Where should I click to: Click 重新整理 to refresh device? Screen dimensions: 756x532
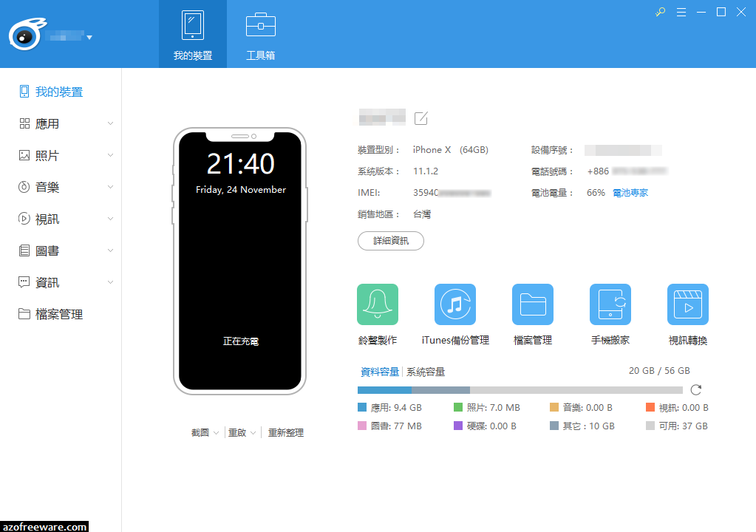(286, 433)
